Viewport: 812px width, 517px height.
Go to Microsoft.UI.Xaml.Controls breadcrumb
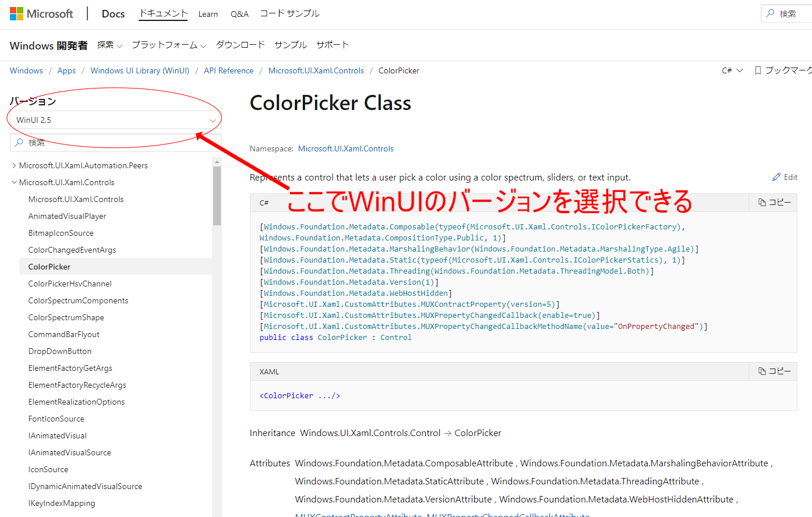[316, 70]
